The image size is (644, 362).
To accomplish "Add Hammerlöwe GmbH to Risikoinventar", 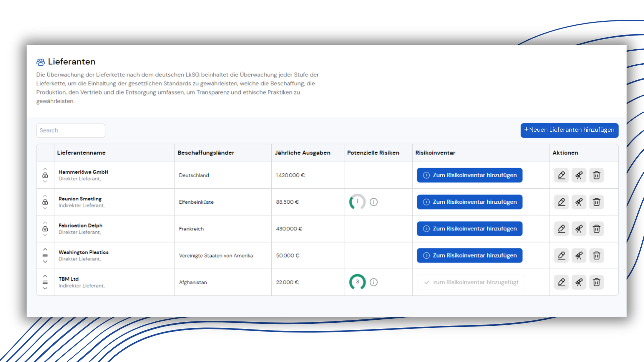I will coord(469,175).
